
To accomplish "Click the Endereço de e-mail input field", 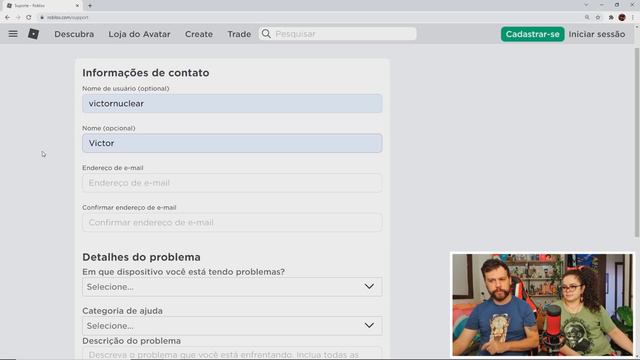I will tap(232, 182).
